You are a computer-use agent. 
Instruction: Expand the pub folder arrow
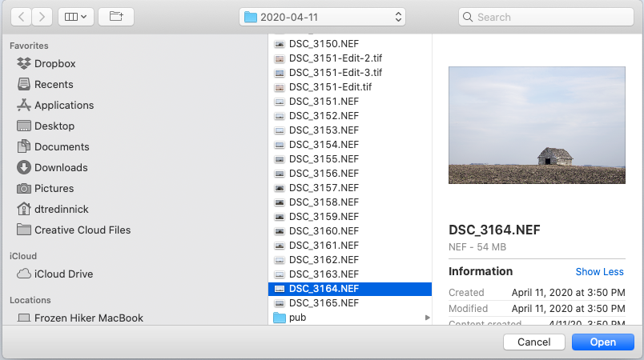click(428, 318)
